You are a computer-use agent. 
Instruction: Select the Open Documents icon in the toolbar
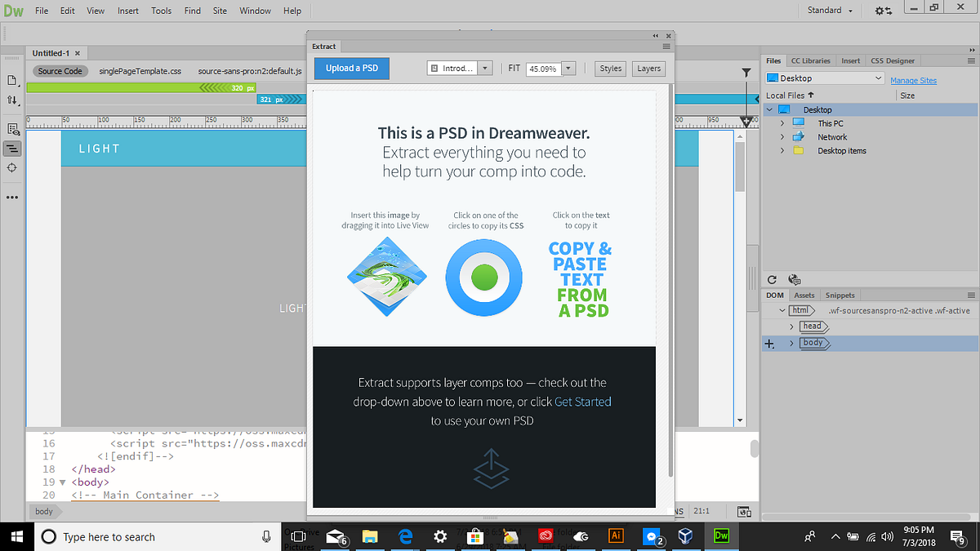point(12,81)
